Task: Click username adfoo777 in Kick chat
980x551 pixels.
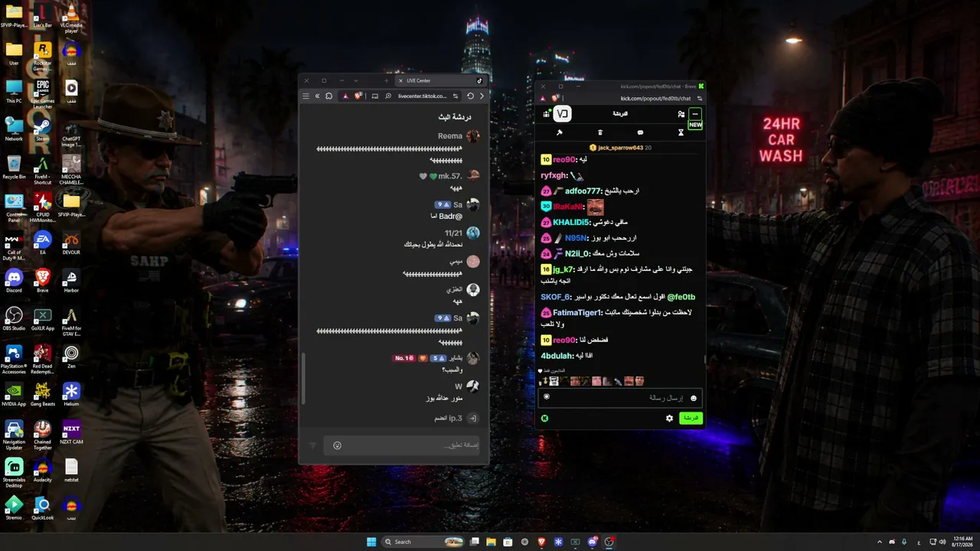Action: pos(583,191)
